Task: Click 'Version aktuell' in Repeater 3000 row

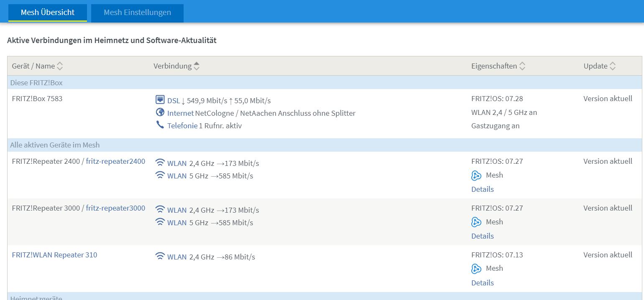Action: tap(608, 208)
